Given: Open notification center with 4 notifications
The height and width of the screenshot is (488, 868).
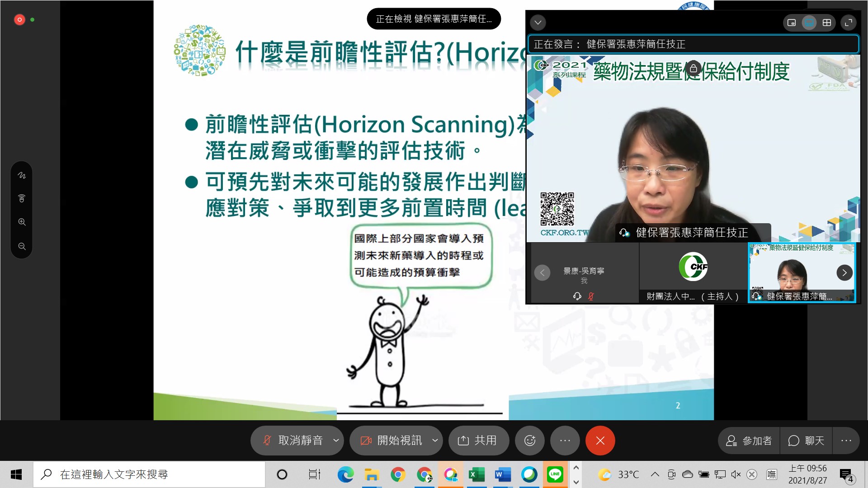Looking at the screenshot, I should coord(847,475).
